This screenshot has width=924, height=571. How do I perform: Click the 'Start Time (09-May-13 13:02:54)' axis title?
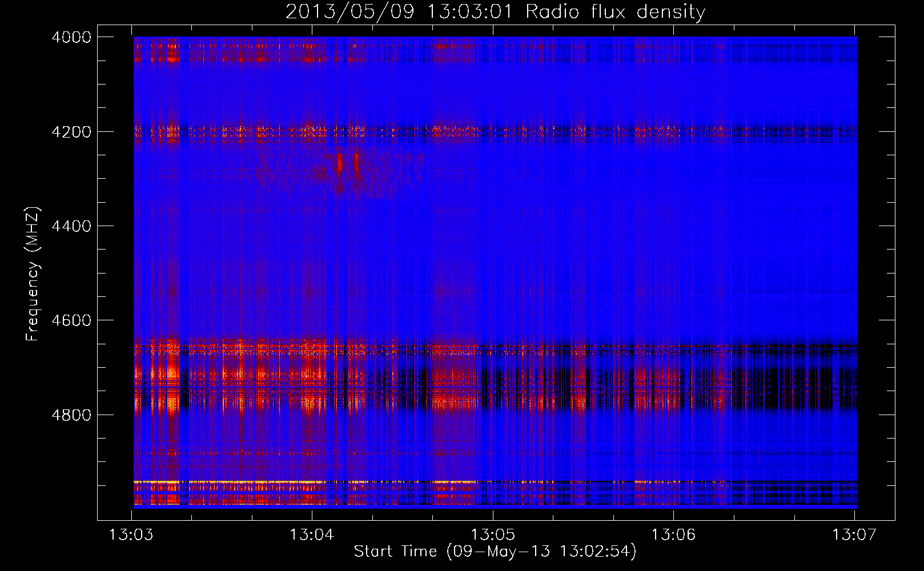click(x=495, y=552)
